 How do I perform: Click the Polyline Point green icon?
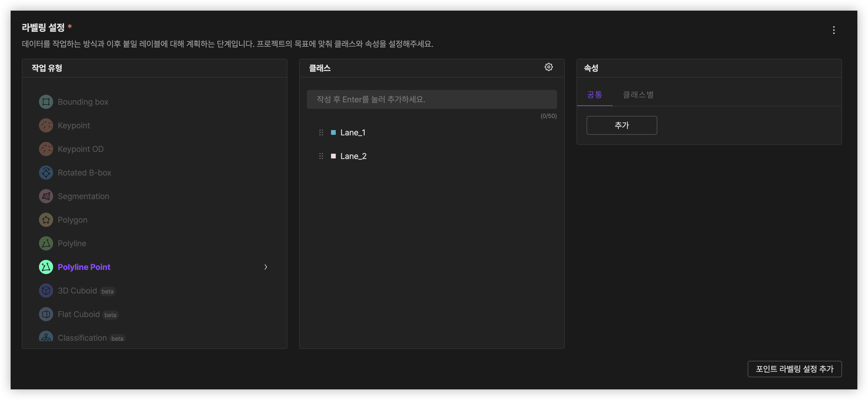tap(46, 267)
